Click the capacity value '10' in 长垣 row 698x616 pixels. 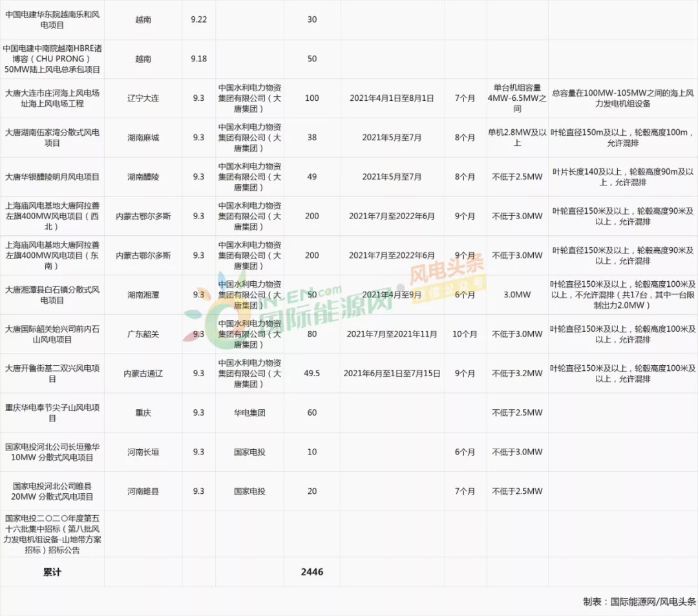[312, 452]
